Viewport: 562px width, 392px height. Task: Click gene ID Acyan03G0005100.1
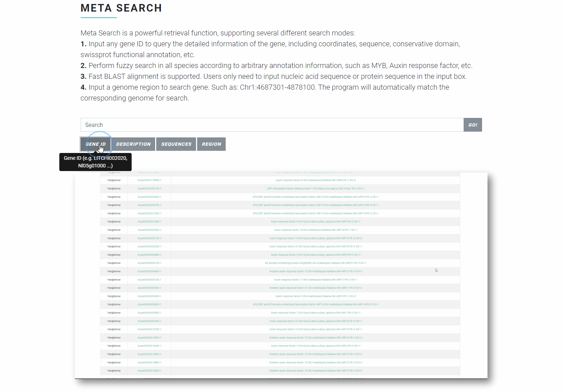(149, 280)
